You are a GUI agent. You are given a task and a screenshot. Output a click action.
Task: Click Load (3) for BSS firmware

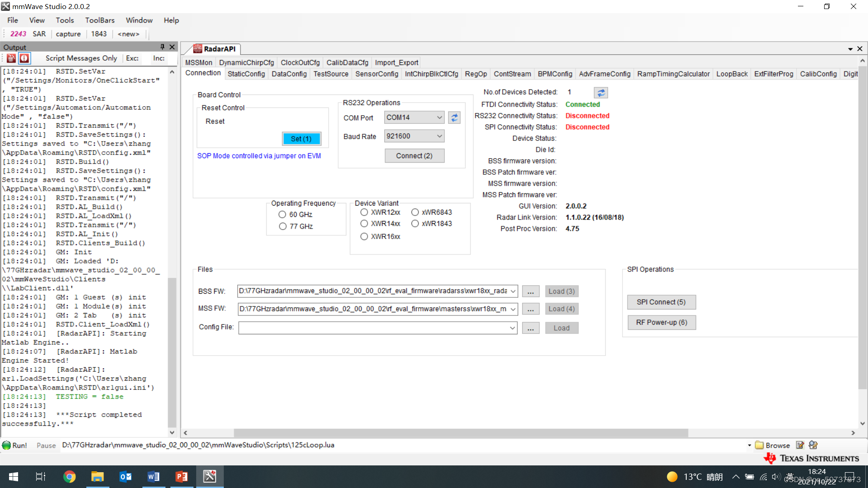[x=561, y=291]
